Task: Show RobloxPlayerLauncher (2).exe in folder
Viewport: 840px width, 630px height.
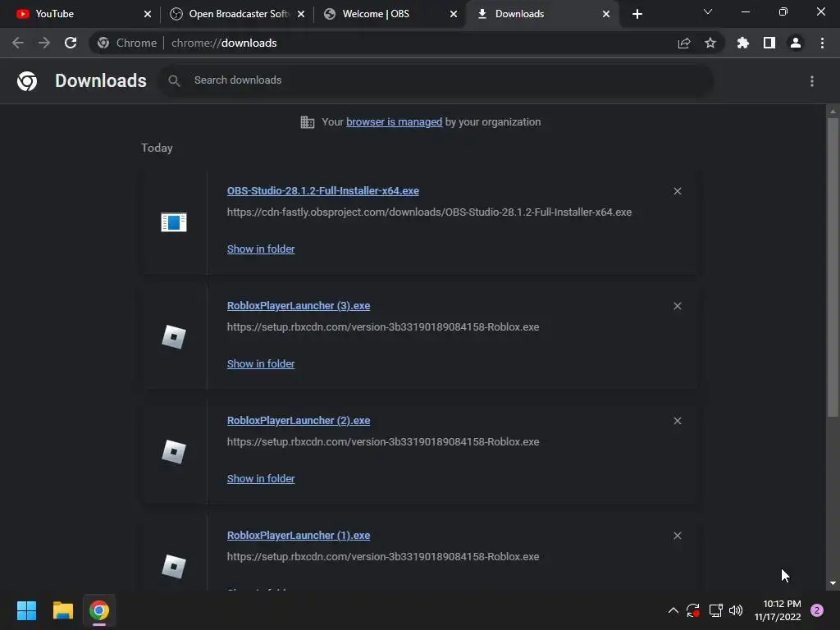Action: (x=261, y=479)
